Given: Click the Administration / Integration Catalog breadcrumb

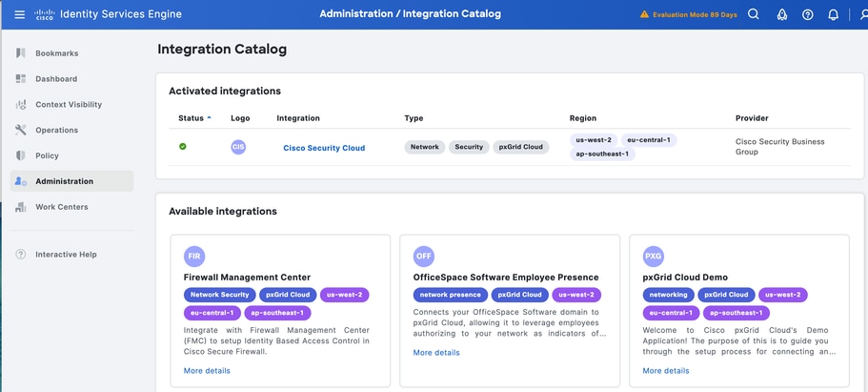Looking at the screenshot, I should [411, 14].
